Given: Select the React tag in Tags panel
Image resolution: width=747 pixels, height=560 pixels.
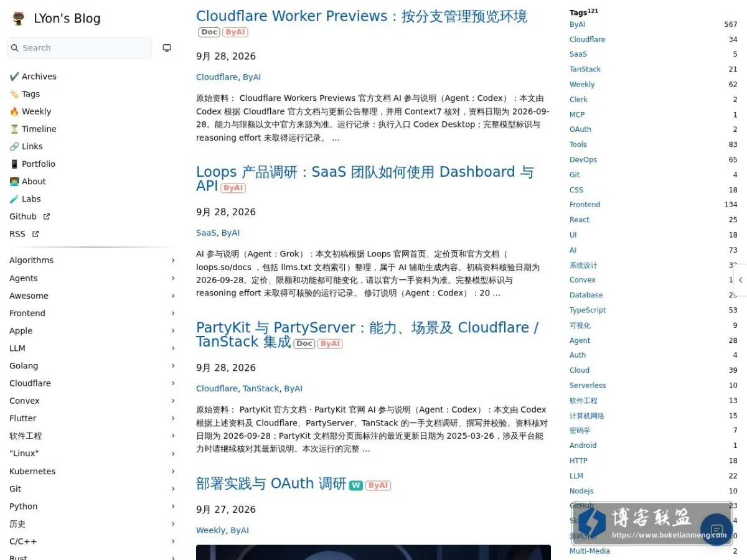Looking at the screenshot, I should pos(580,220).
